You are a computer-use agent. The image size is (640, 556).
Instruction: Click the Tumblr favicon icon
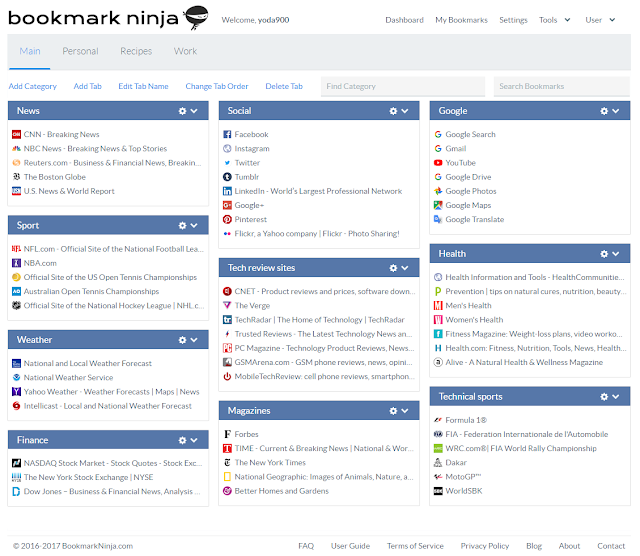227,177
